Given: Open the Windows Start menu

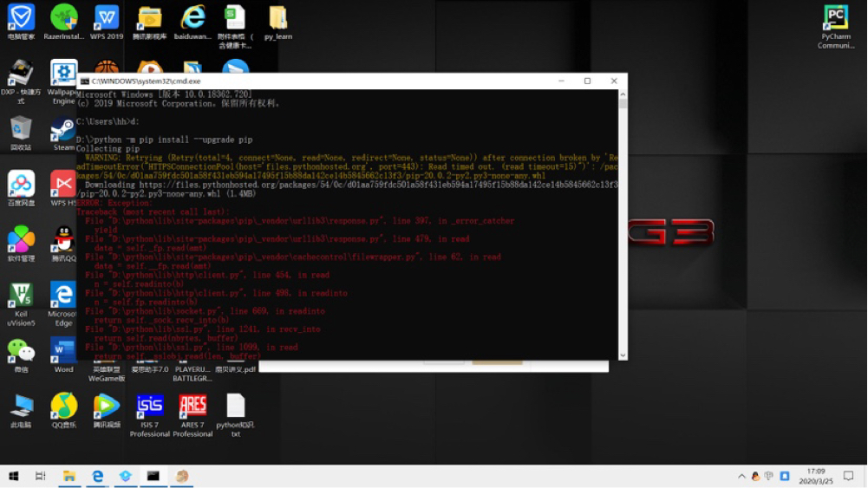Looking at the screenshot, I should pos(14,476).
